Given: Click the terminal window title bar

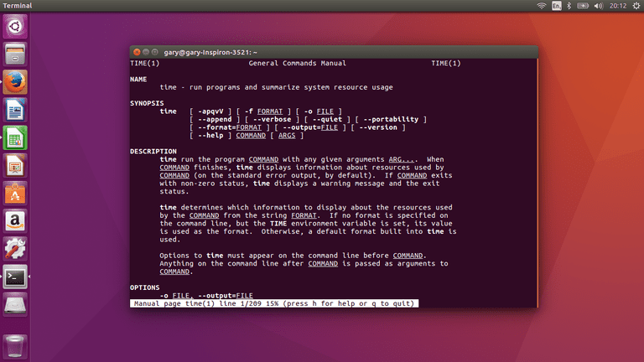Looking at the screenshot, I should click(335, 52).
